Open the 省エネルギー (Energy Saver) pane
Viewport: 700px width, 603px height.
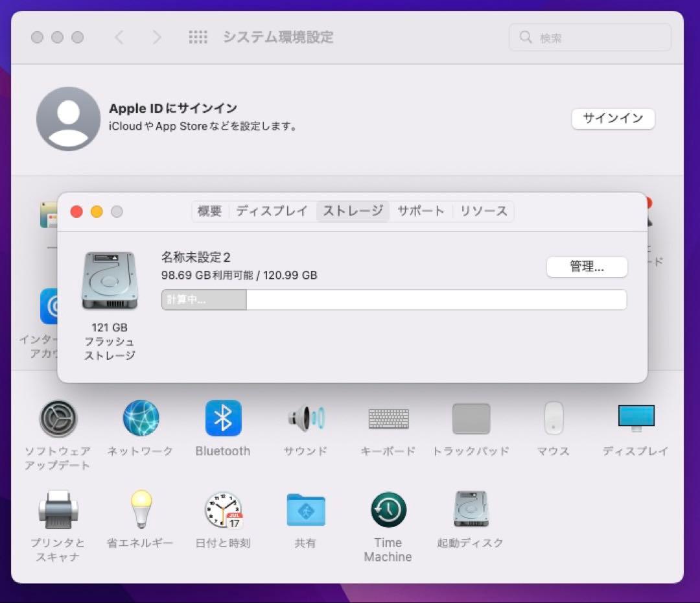(141, 511)
